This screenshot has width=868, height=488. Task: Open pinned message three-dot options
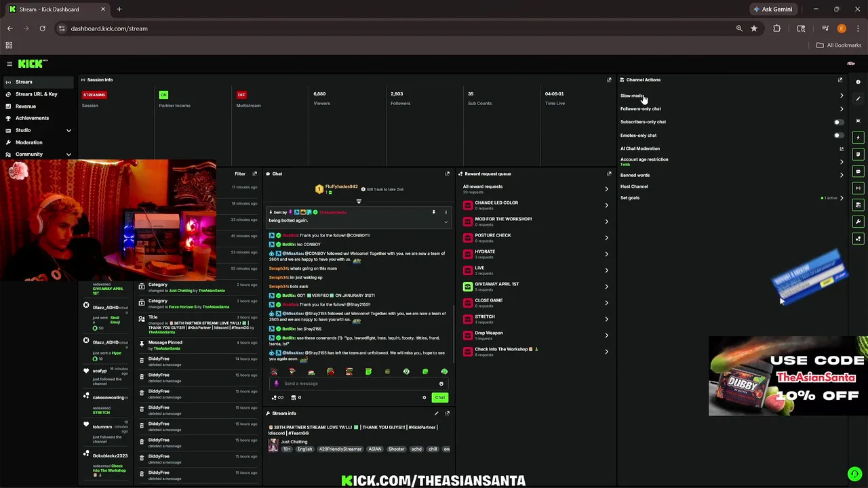[446, 212]
